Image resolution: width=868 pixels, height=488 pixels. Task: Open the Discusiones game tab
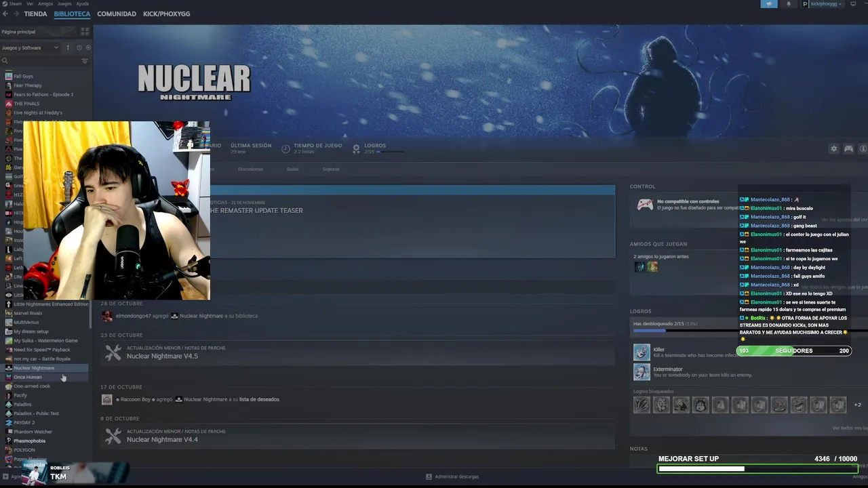tap(250, 169)
